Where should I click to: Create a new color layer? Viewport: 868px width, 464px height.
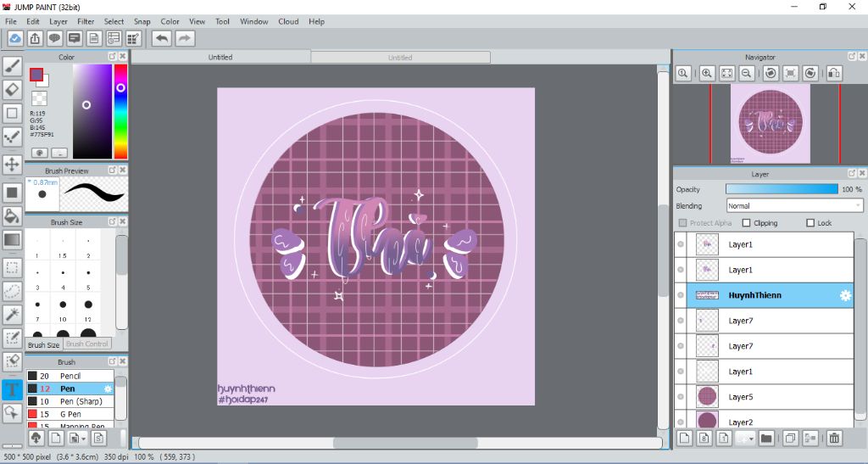685,439
